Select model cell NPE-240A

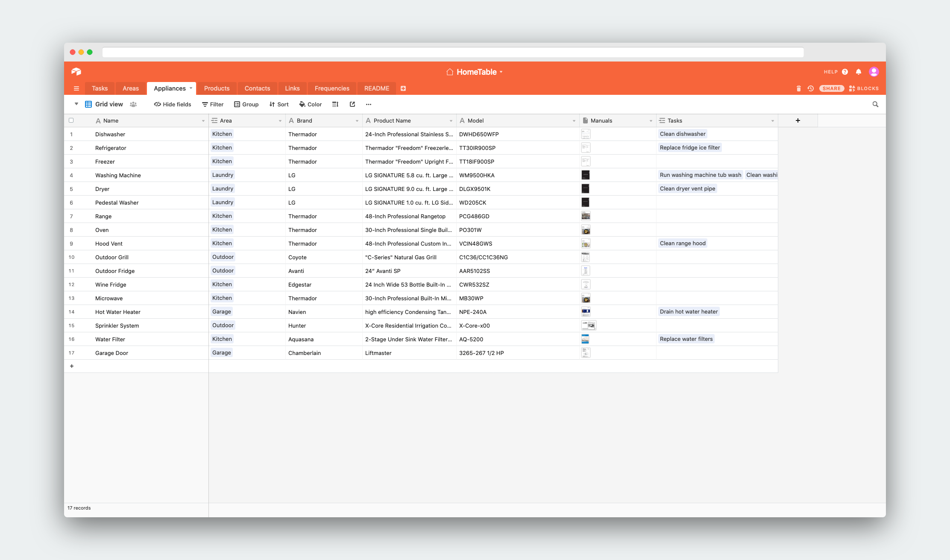pos(518,312)
